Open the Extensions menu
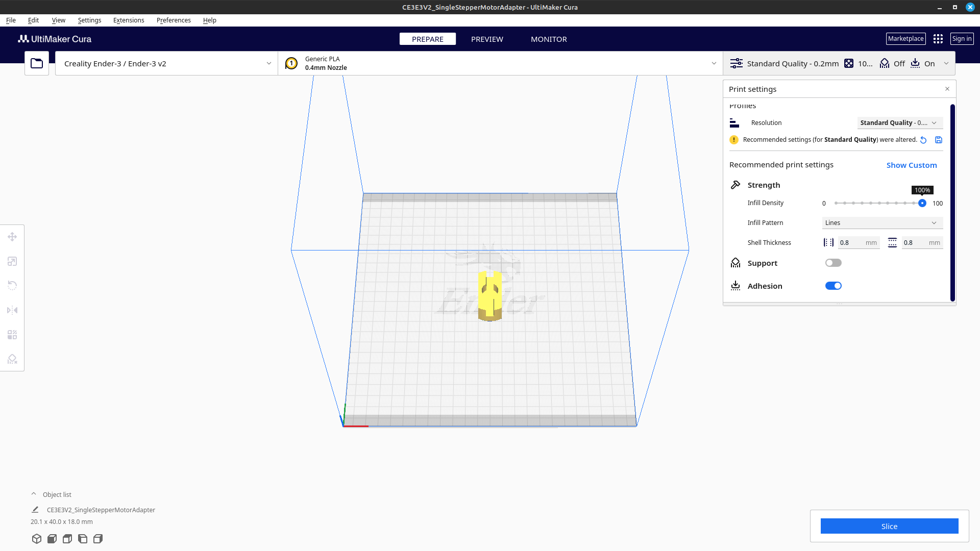 (129, 20)
